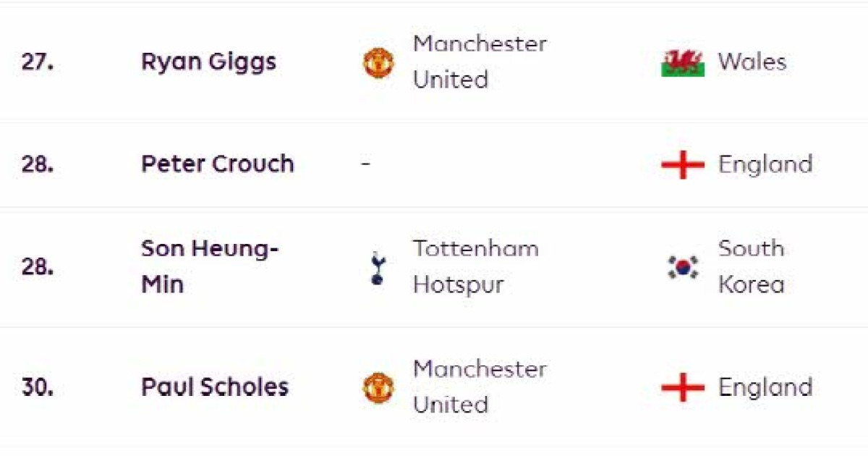This screenshot has width=868, height=456.
Task: Click rank number 30.
Action: (37, 387)
